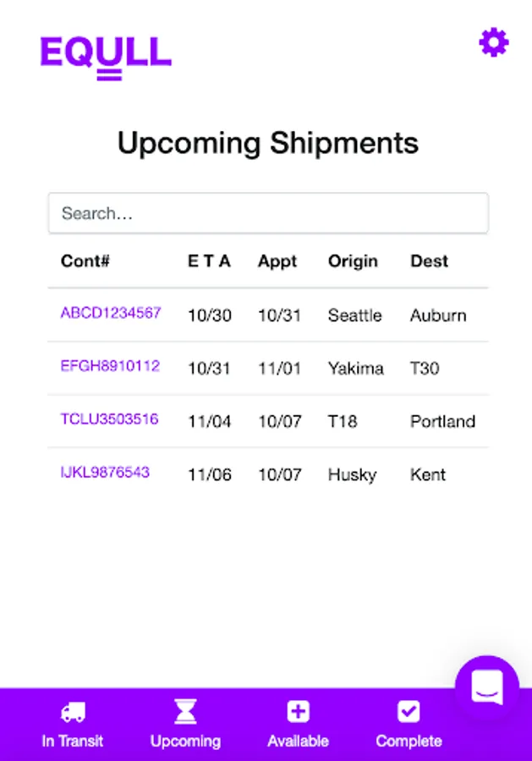Tap the In Transit truck icon

[73, 712]
